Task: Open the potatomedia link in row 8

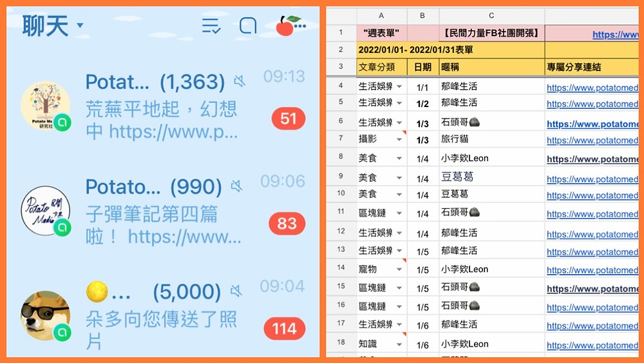Action: point(592,159)
